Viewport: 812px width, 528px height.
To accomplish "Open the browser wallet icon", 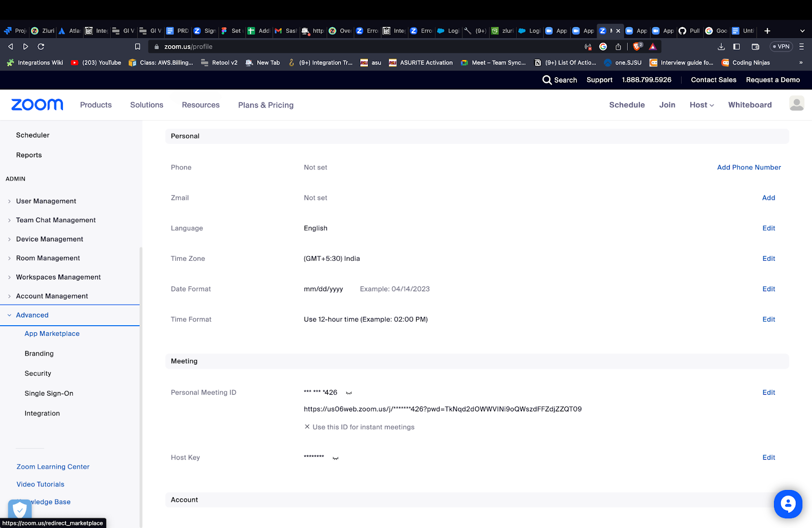I will tap(755, 47).
